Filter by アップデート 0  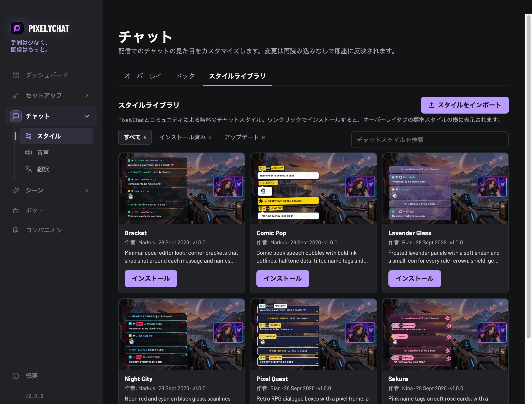click(245, 137)
